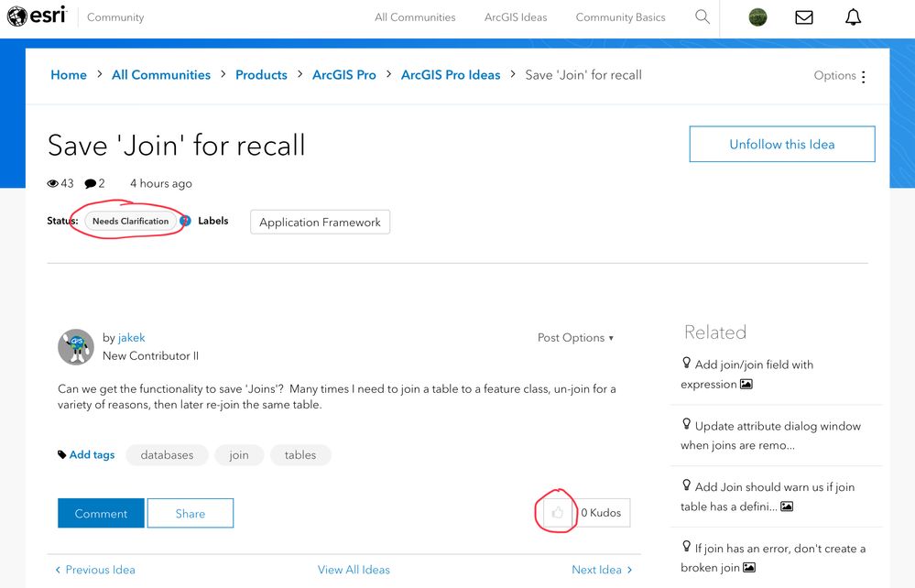Screen dimensions: 915x588
Task: Click the thumbs-up kudos icon
Action: [x=557, y=513]
